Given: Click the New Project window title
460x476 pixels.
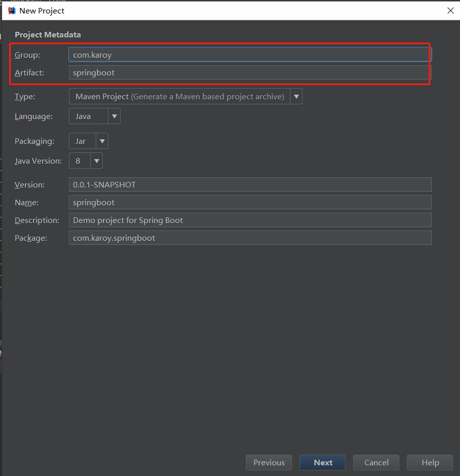Looking at the screenshot, I should (x=42, y=11).
